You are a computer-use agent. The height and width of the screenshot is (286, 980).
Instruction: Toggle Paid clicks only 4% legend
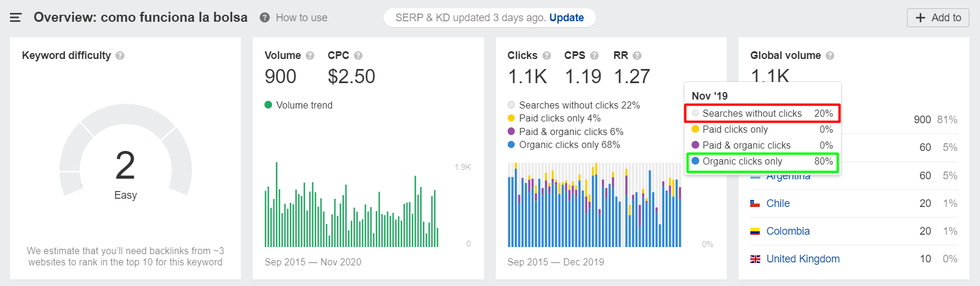pyautogui.click(x=511, y=119)
